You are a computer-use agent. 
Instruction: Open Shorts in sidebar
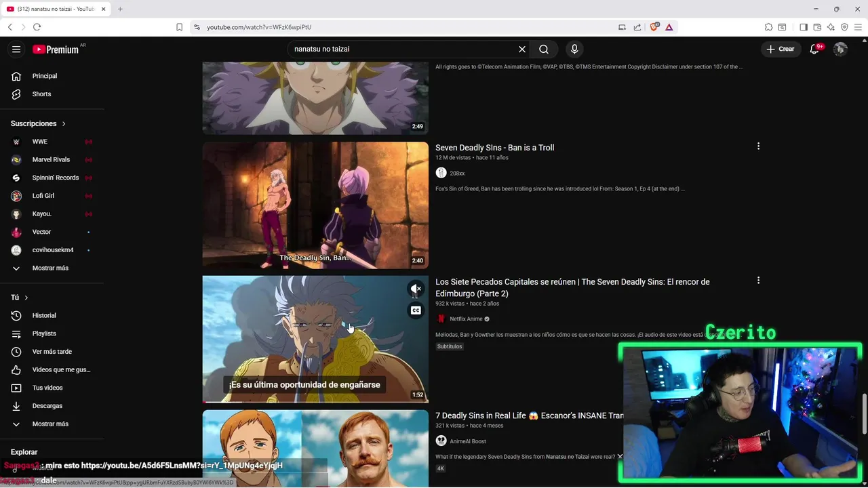point(52,94)
